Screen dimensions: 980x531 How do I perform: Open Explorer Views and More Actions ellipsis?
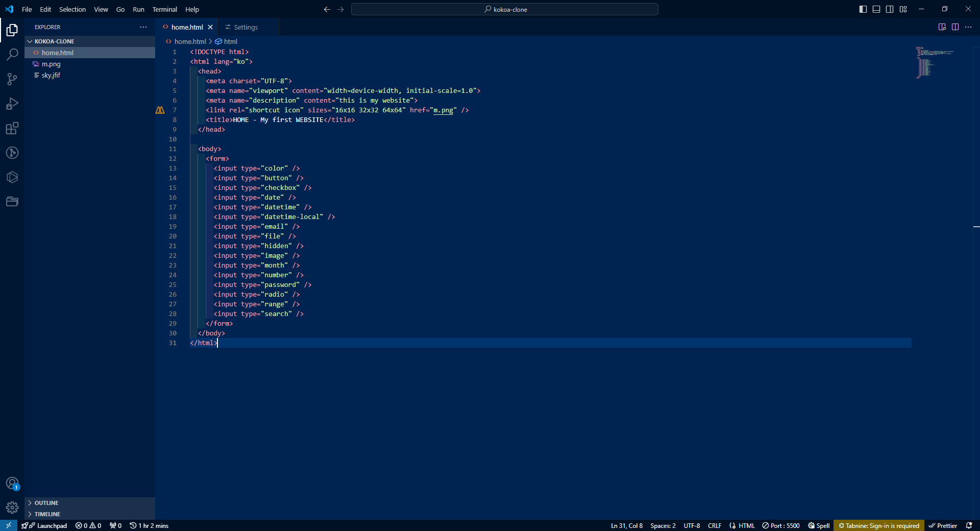[143, 27]
